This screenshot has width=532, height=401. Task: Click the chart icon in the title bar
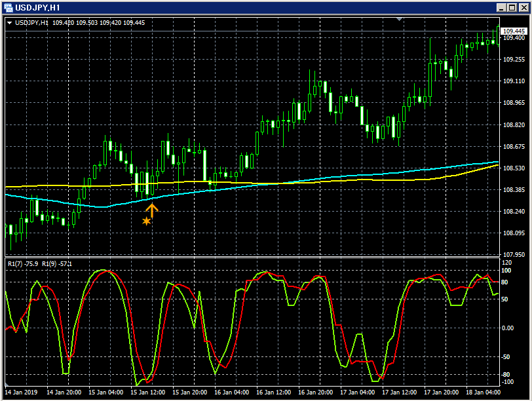tap(9, 9)
